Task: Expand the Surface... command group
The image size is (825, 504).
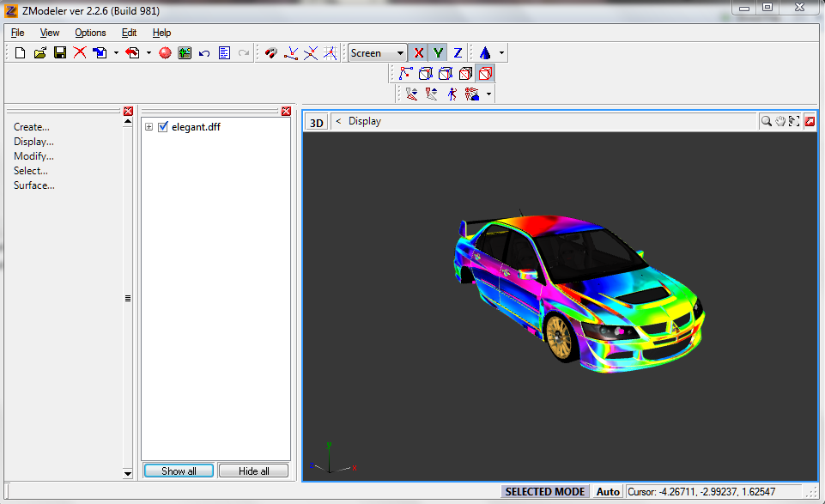Action: pos(34,185)
